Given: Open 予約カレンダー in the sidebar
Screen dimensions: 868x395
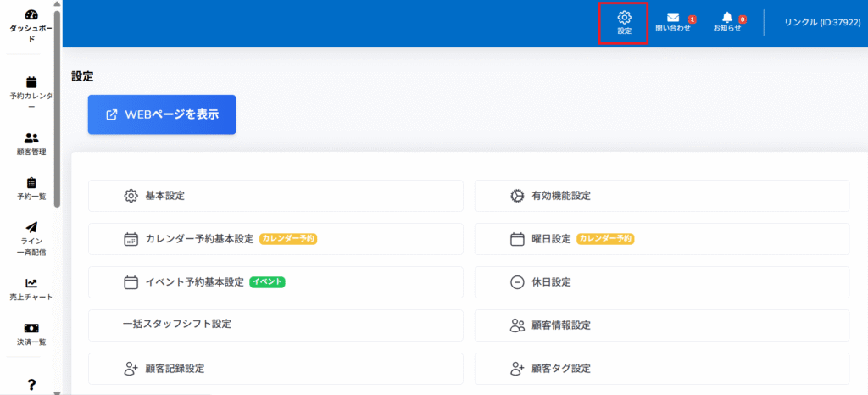Looking at the screenshot, I should (31, 82).
